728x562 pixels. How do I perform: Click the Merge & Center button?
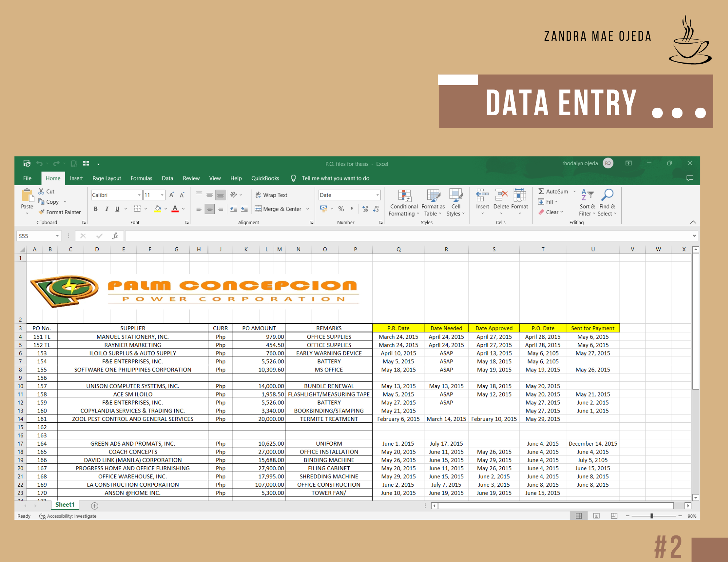coord(278,209)
